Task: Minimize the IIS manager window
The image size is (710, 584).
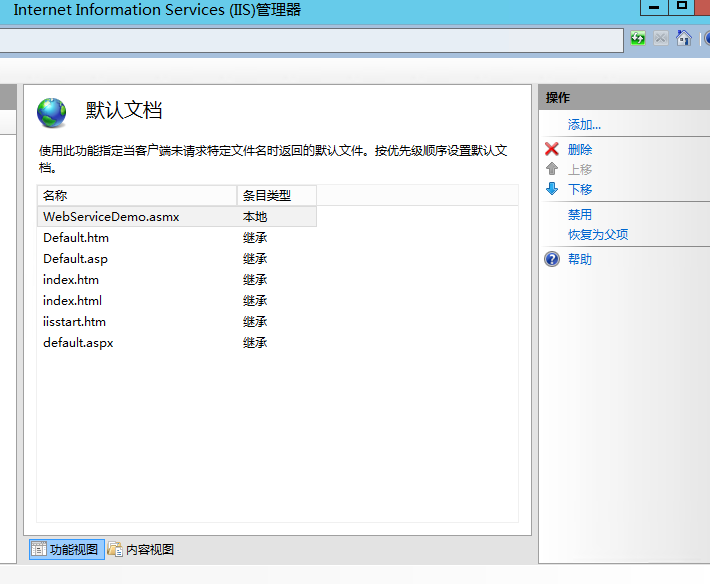Action: coord(654,7)
